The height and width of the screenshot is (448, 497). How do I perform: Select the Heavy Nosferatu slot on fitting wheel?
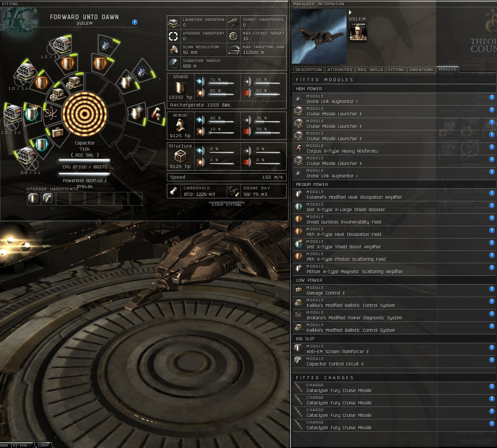click(156, 114)
